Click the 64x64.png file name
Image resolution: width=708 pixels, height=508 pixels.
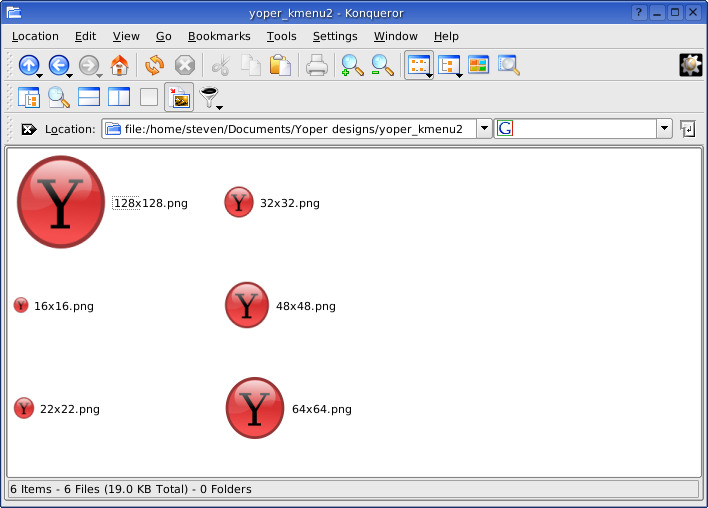(x=321, y=409)
